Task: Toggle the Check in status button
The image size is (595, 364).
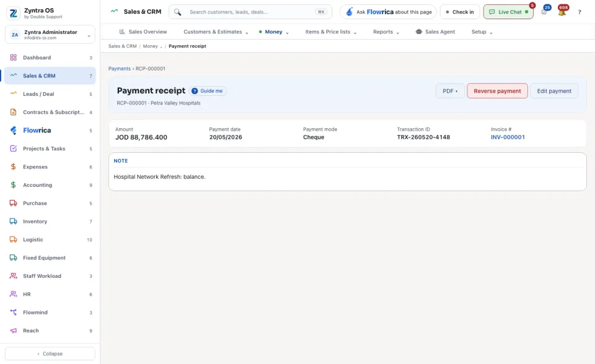Action: [460, 12]
